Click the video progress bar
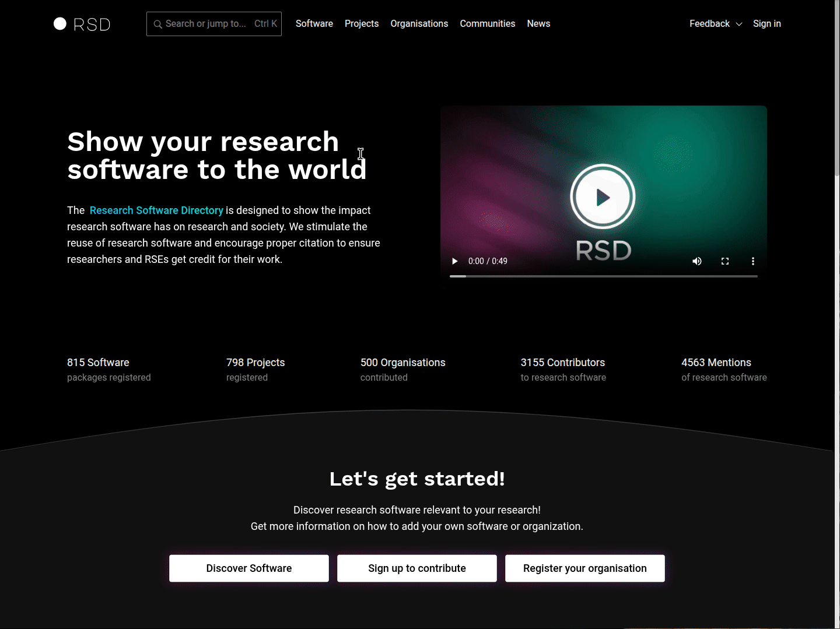This screenshot has height=629, width=840. click(603, 276)
